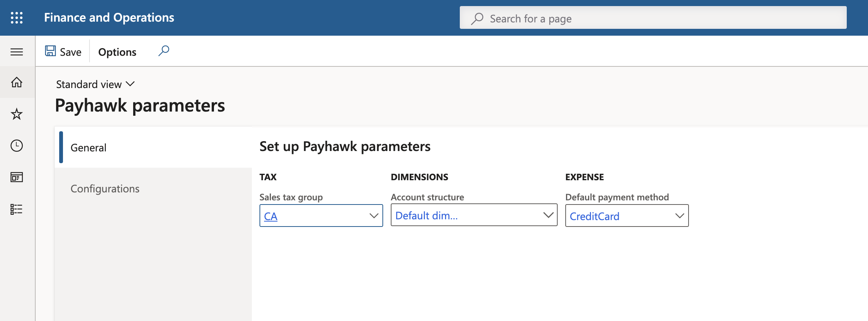
Task: Open Modules list icon in sidebar
Action: [x=17, y=209]
